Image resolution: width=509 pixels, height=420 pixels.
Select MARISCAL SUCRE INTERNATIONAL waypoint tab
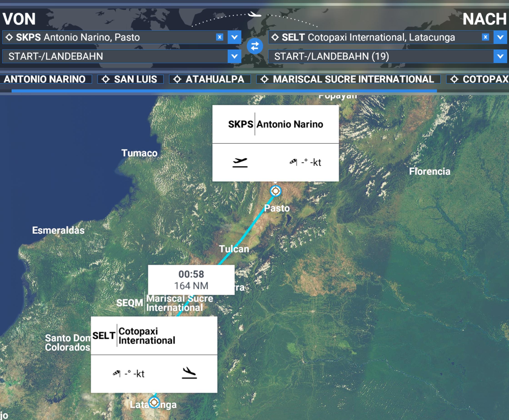(348, 79)
